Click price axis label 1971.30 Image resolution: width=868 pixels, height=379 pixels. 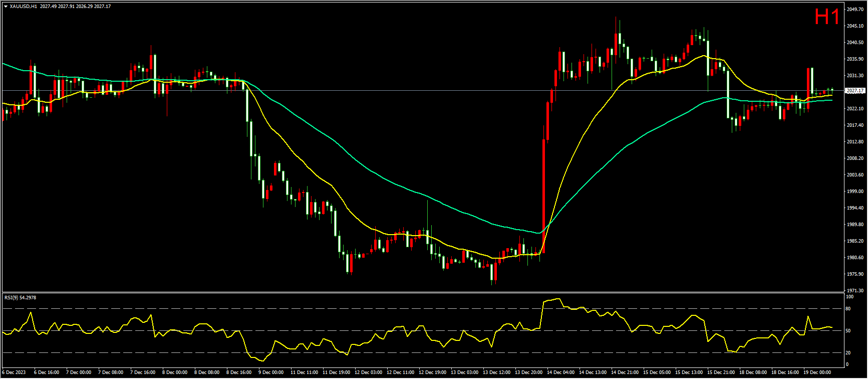(x=855, y=291)
